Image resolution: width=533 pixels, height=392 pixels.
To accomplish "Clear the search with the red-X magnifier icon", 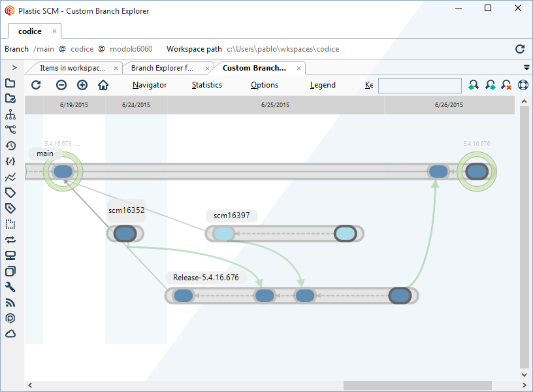I will click(506, 85).
